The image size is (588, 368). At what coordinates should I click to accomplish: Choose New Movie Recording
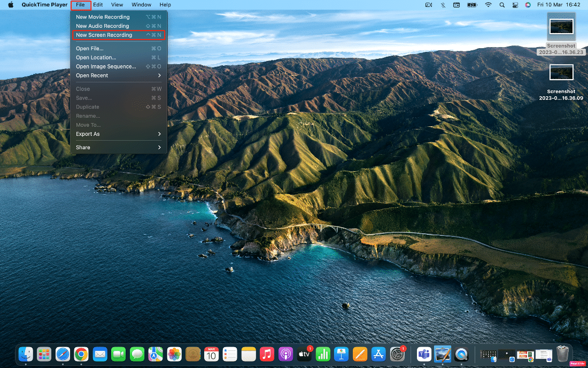(x=119, y=17)
